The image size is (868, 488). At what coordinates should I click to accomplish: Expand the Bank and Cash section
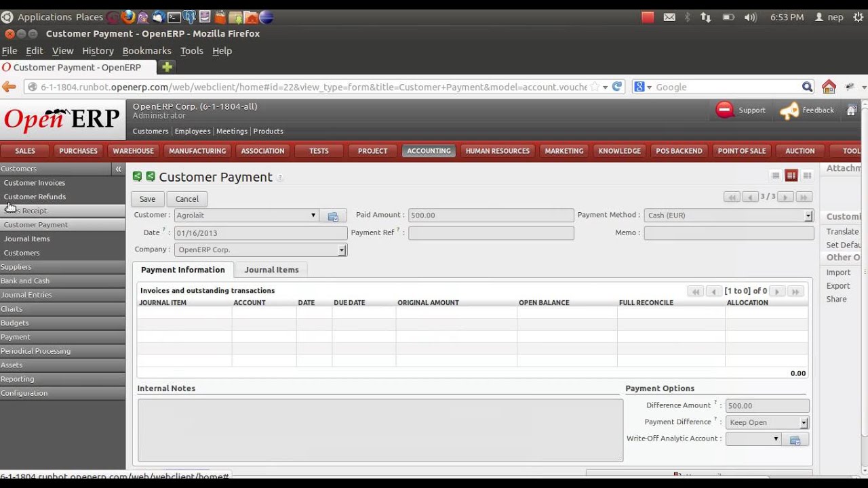[x=62, y=281]
